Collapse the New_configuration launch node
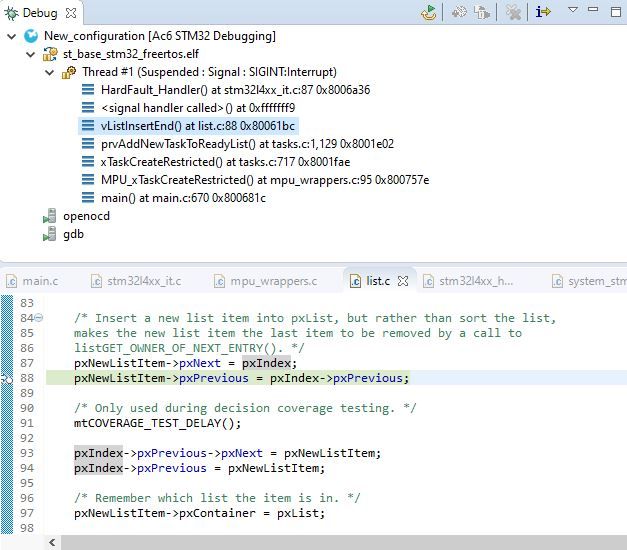627x550 pixels. coord(12,36)
